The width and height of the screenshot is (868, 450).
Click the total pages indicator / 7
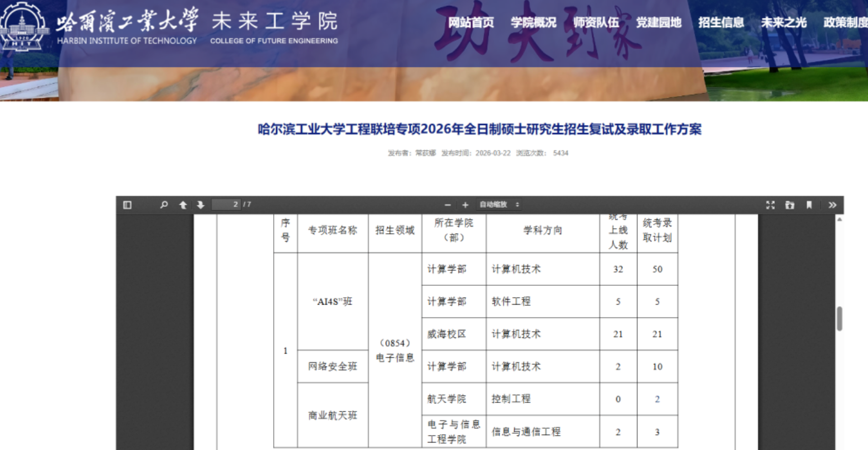coord(247,204)
